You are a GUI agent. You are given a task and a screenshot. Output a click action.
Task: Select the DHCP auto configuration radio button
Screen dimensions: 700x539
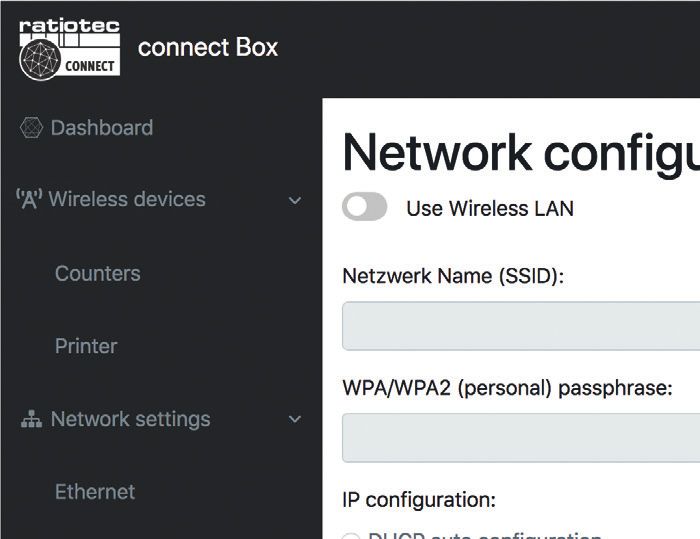click(351, 535)
